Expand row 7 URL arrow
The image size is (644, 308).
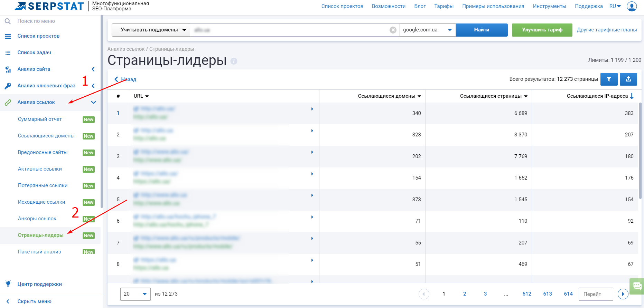coord(312,239)
